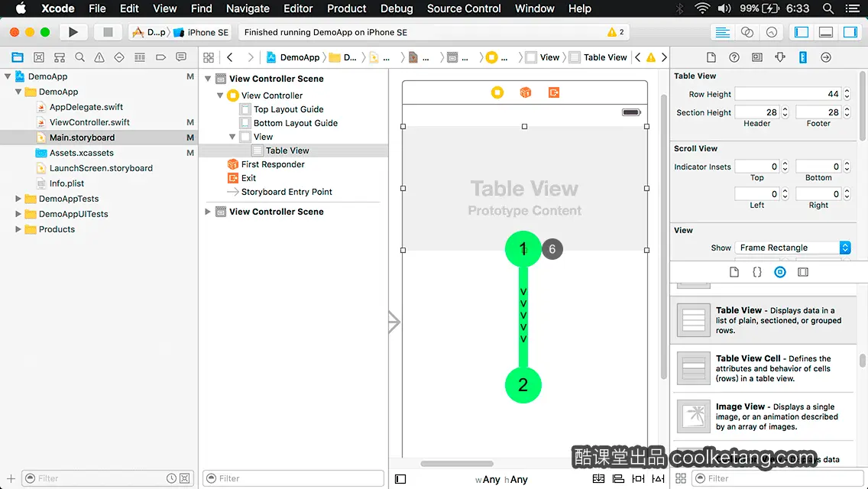Select the Version editor button
868x489 pixels.
(x=771, y=32)
